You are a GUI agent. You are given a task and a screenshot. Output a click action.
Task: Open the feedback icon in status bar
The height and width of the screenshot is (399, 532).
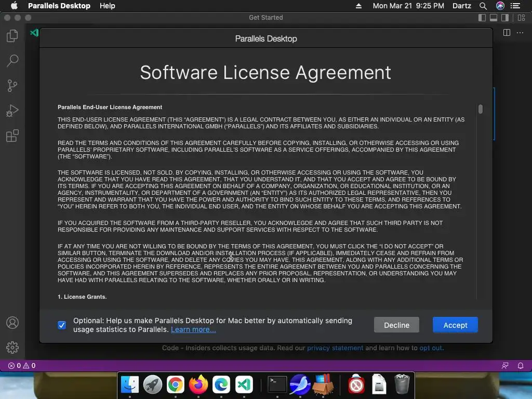point(505,365)
